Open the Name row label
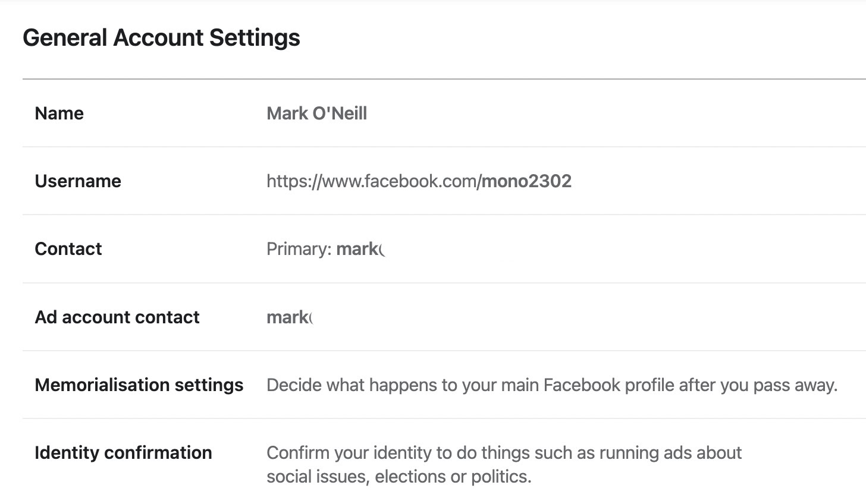The width and height of the screenshot is (866, 504). point(59,113)
